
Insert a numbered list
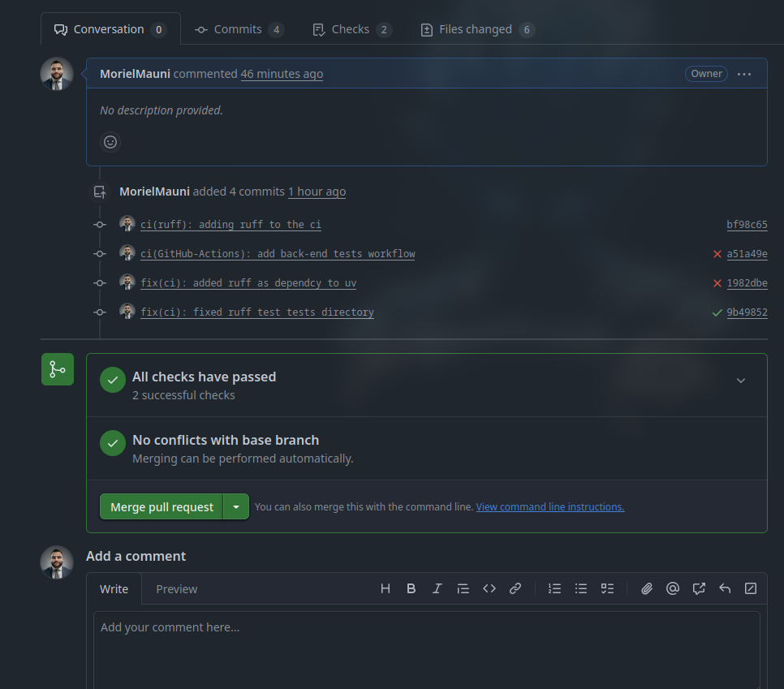click(x=555, y=589)
